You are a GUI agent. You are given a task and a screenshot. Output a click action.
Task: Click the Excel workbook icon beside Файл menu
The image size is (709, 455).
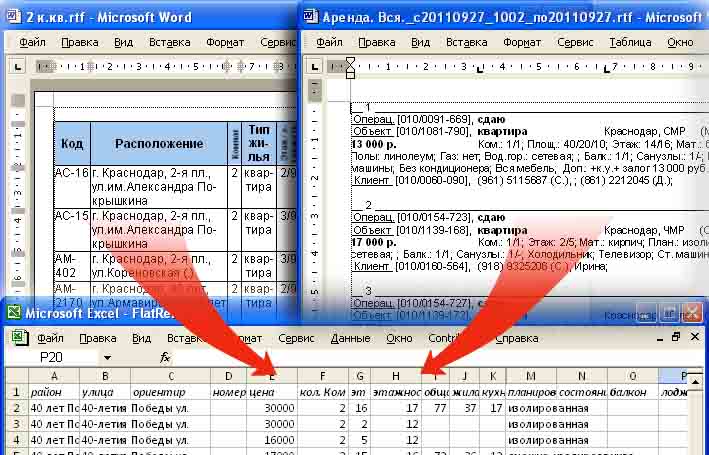pos(20,338)
